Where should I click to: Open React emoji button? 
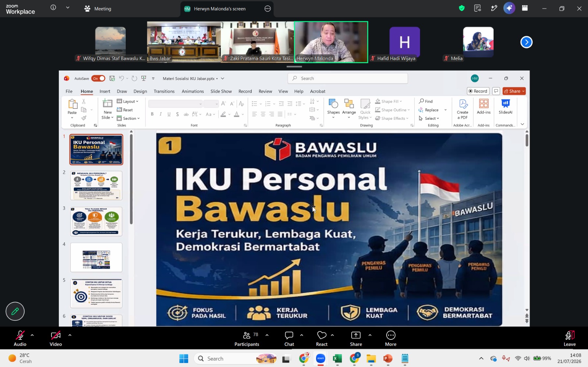tap(322, 338)
